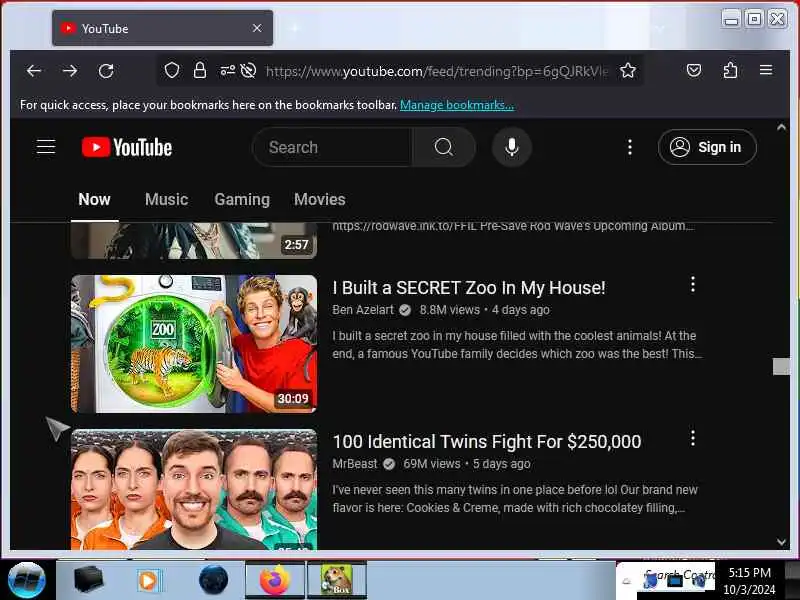Bookmark this page with the star icon

point(628,70)
